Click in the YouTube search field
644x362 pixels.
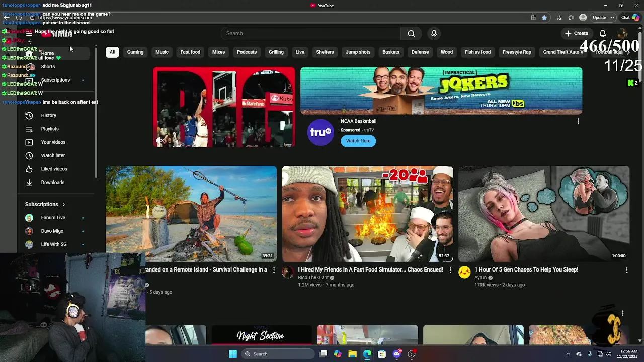pyautogui.click(x=311, y=33)
